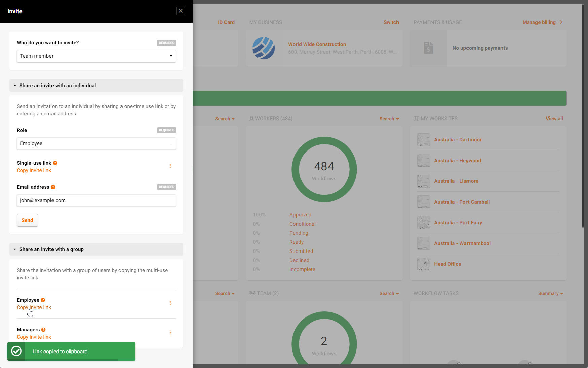Click the Port Cambell map thumbnail
This screenshot has height=368, width=588.
[424, 202]
